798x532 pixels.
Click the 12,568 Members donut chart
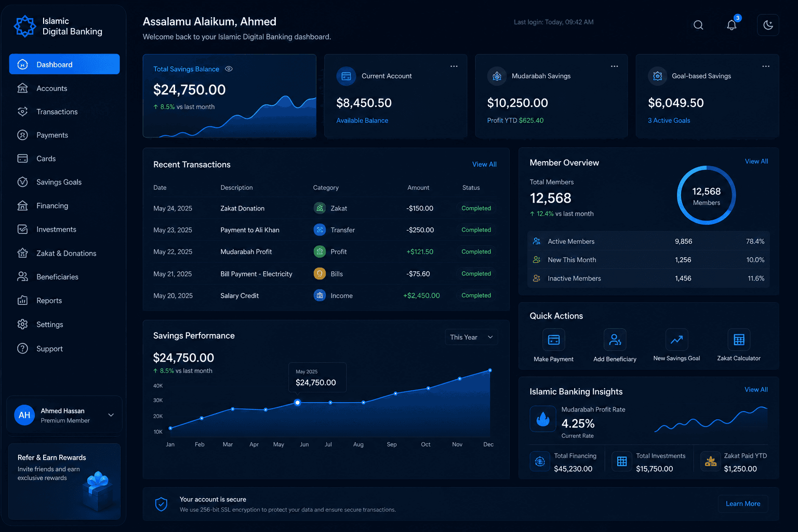click(707, 195)
